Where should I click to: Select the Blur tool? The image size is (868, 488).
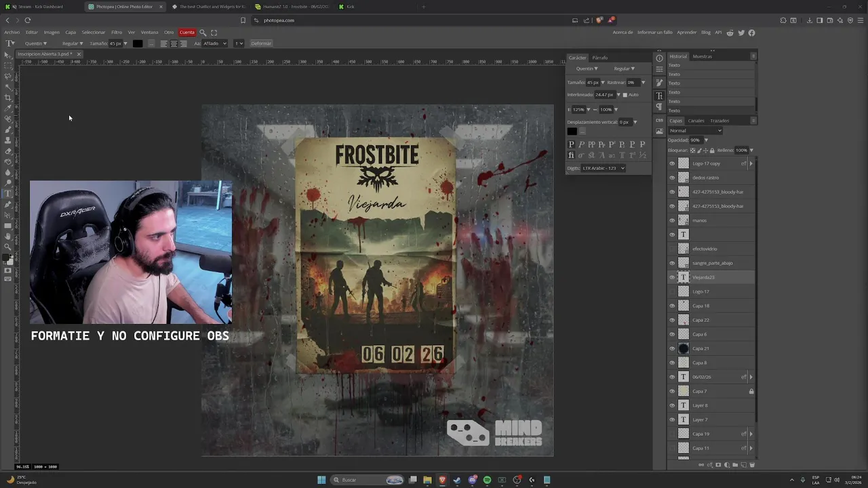point(8,172)
